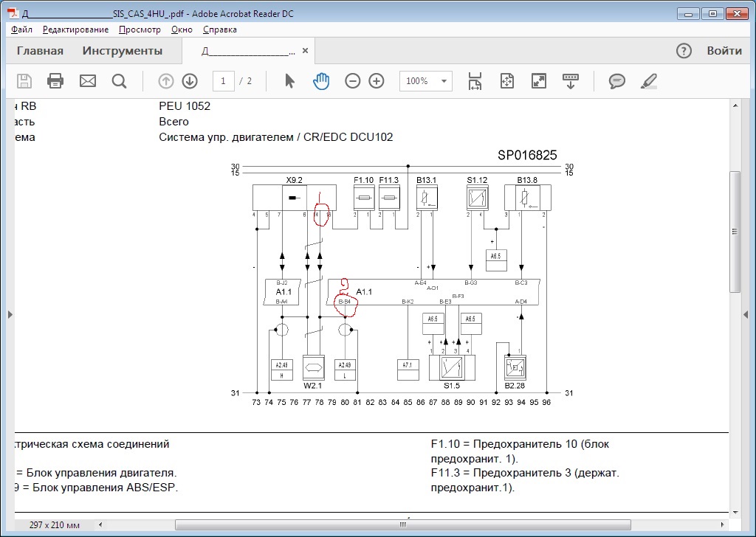Image resolution: width=756 pixels, height=537 pixels.
Task: Open the Просмотр menu
Action: point(140,30)
